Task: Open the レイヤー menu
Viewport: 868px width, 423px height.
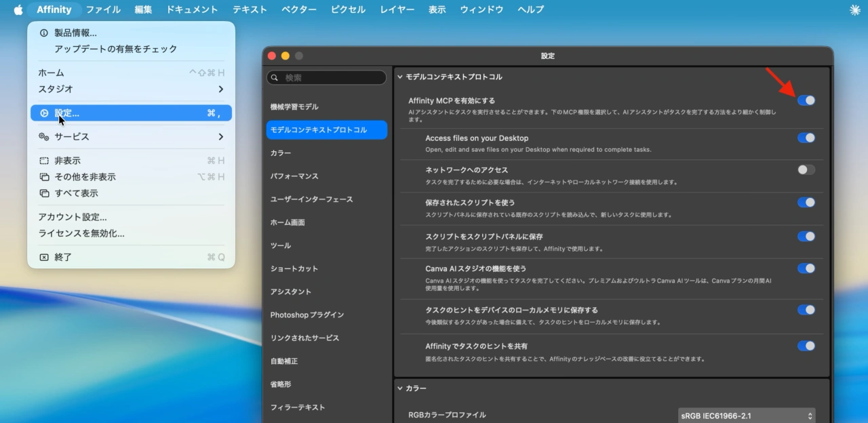Action: pos(397,9)
